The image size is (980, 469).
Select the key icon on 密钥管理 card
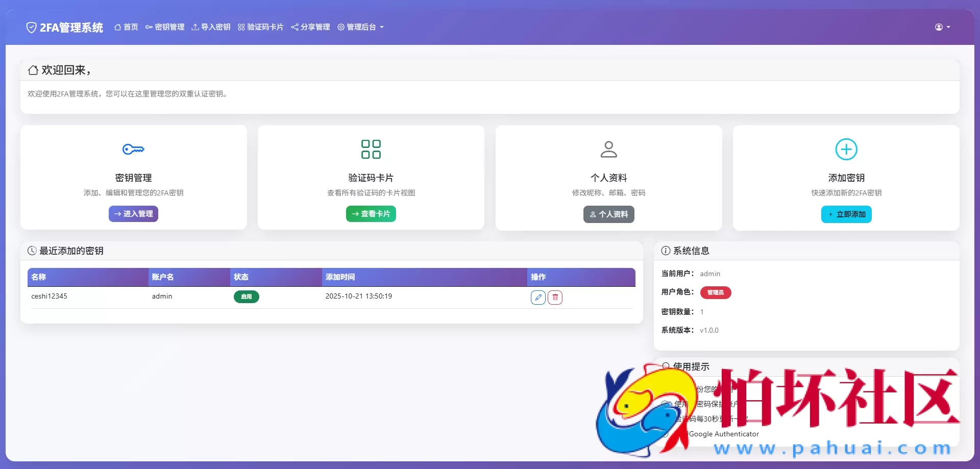click(x=133, y=149)
